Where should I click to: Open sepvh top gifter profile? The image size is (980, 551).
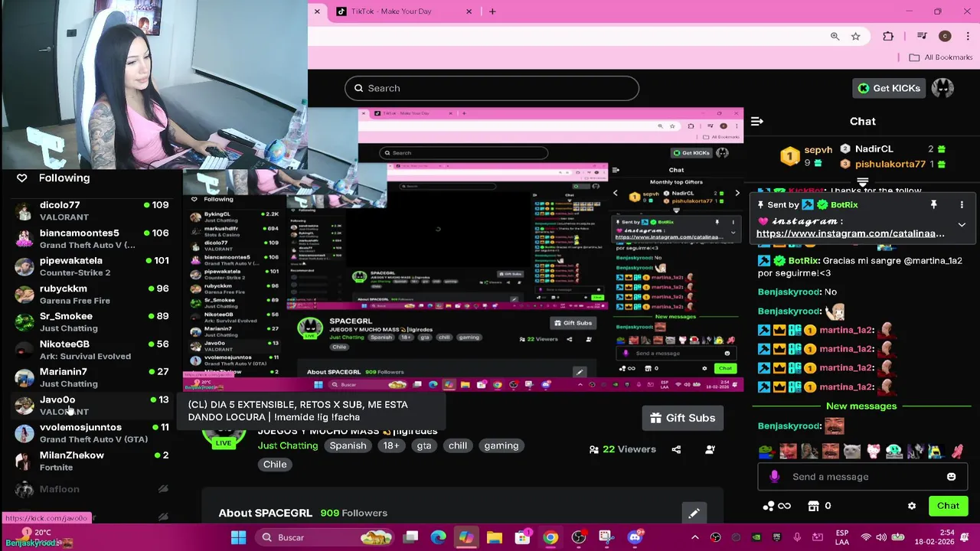[818, 150]
